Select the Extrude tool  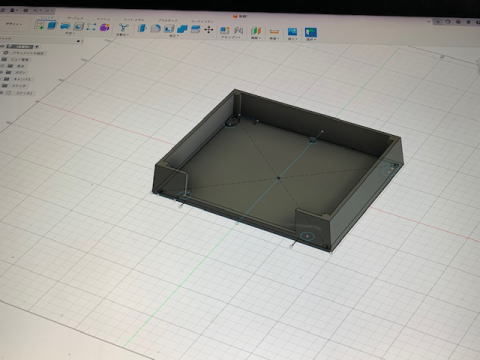point(52,26)
